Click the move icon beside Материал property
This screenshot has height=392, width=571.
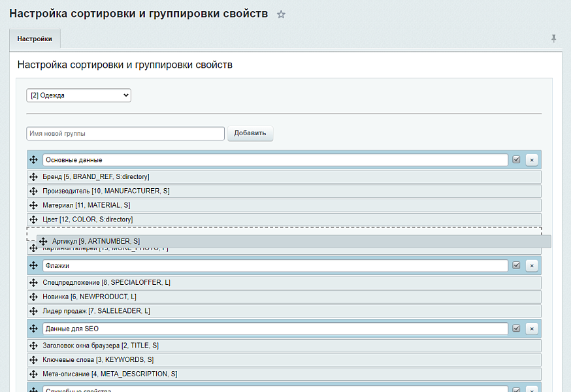click(33, 205)
